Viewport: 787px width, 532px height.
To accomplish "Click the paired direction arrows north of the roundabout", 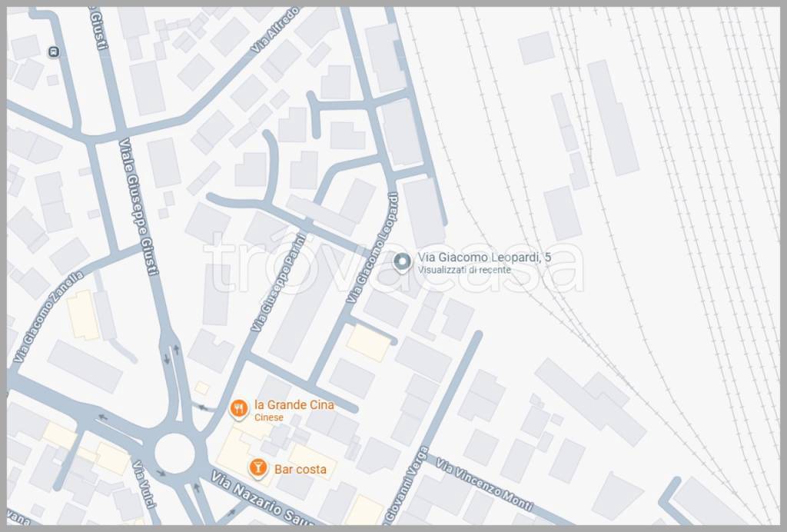I will coord(171,354).
